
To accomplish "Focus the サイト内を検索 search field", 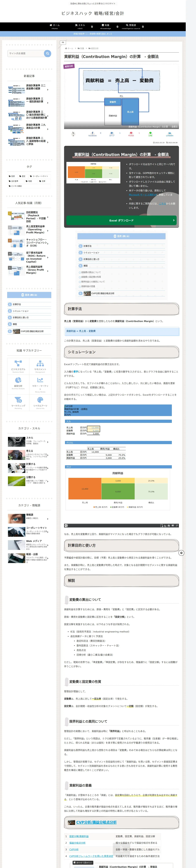I will (x=26, y=53).
